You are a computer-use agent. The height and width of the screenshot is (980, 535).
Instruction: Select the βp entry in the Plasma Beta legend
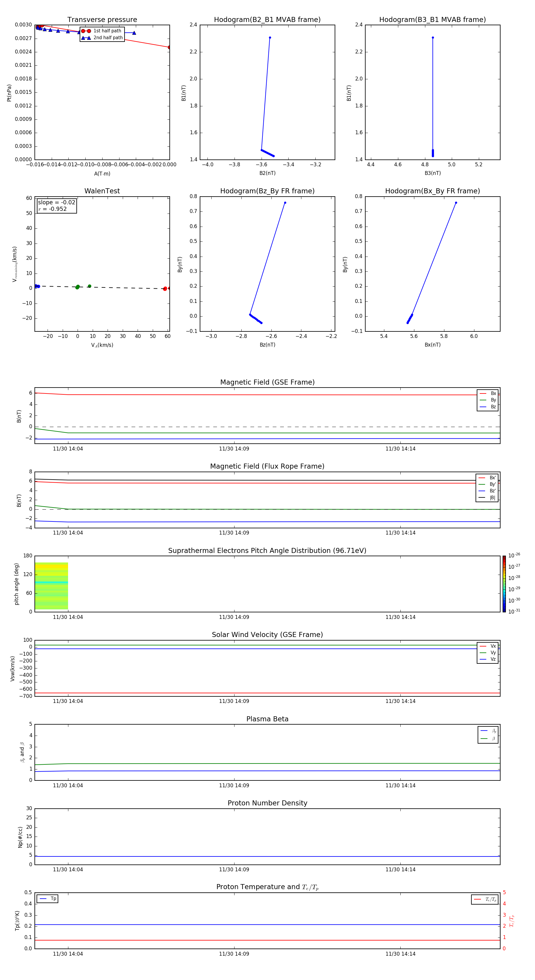tap(488, 731)
